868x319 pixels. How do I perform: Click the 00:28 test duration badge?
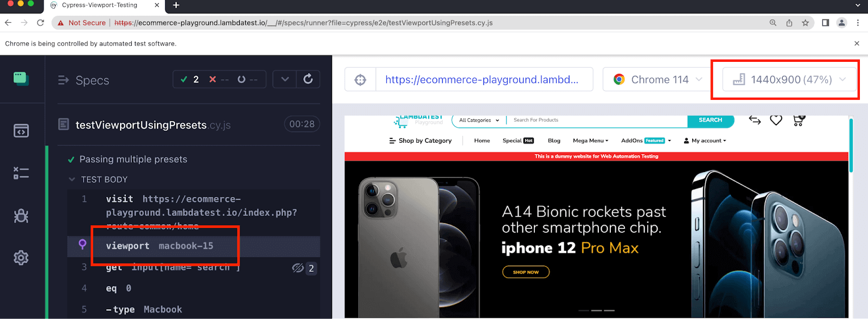click(x=302, y=124)
